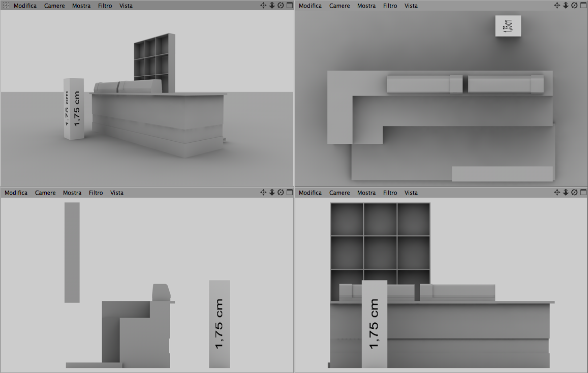Click the pan icon in the perspective viewport
Image resolution: width=588 pixels, height=373 pixels.
coord(263,5)
